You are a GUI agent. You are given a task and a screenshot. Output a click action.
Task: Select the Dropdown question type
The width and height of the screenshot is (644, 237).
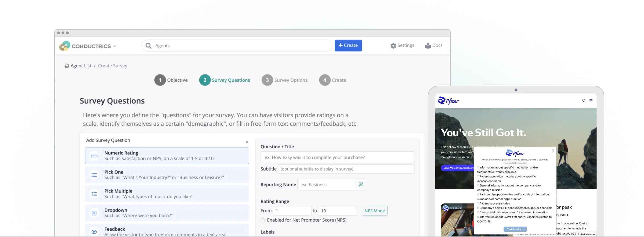(167, 213)
